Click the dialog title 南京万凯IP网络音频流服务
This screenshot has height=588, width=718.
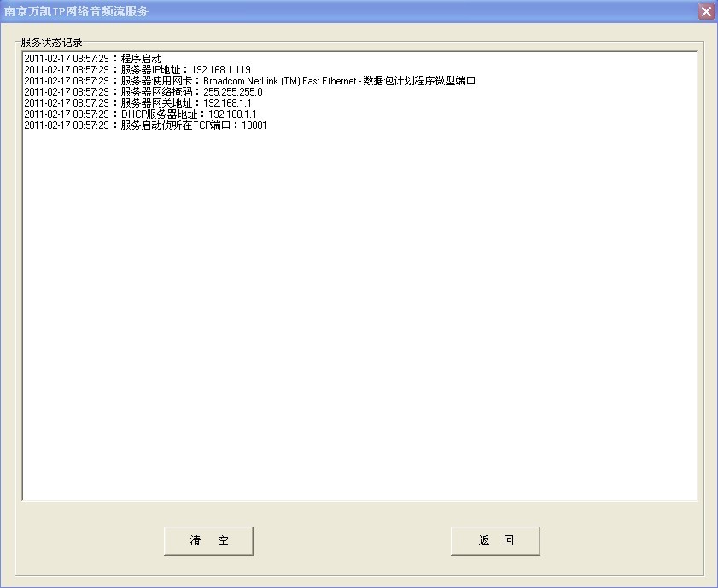77,11
